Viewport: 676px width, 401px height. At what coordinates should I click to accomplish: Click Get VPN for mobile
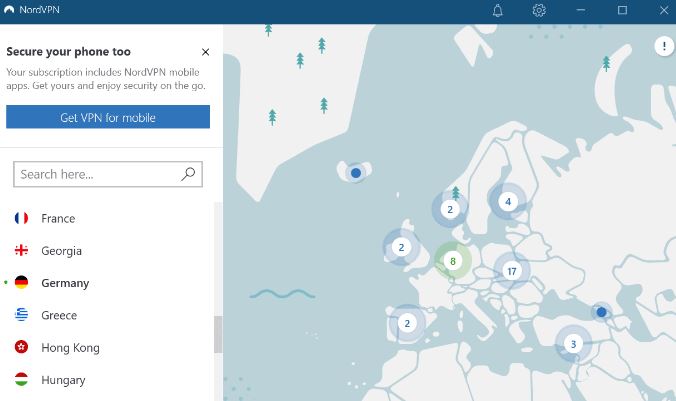tap(108, 117)
